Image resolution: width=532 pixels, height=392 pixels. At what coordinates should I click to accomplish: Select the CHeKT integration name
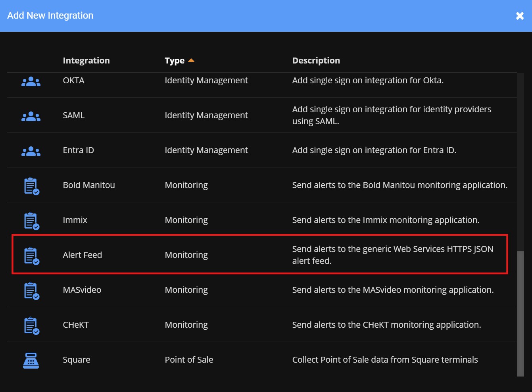[x=76, y=325]
